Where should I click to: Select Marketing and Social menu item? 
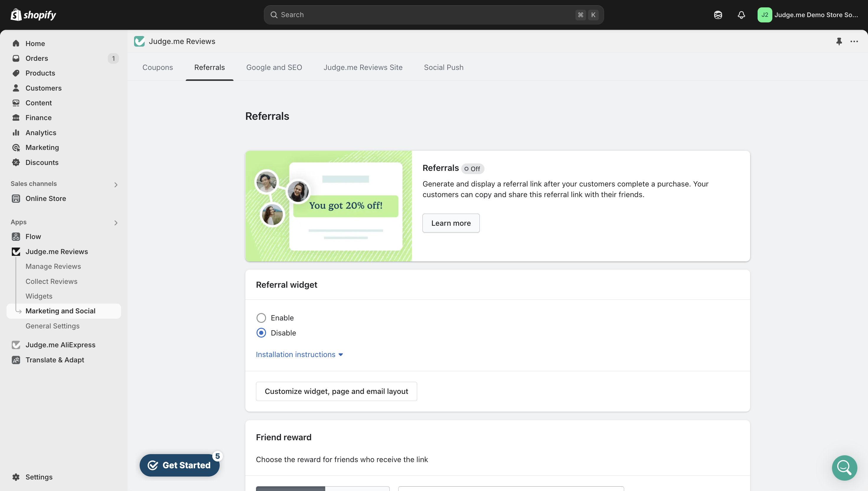tap(64, 311)
